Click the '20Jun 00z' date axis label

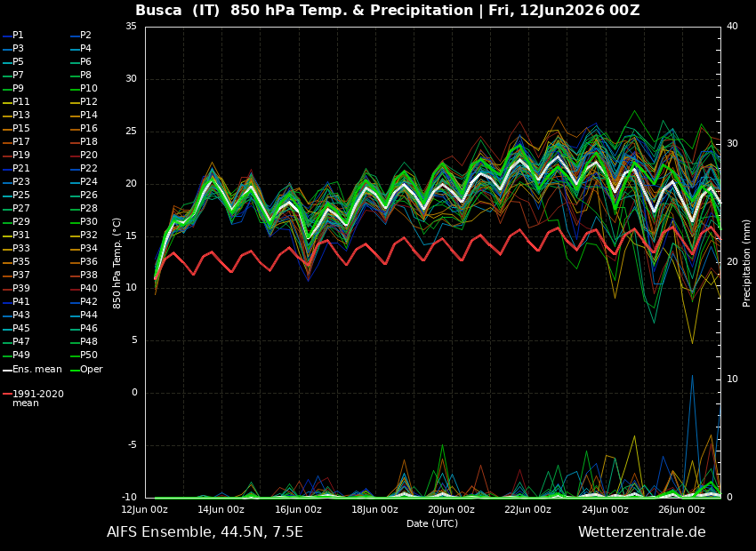pos(451,509)
